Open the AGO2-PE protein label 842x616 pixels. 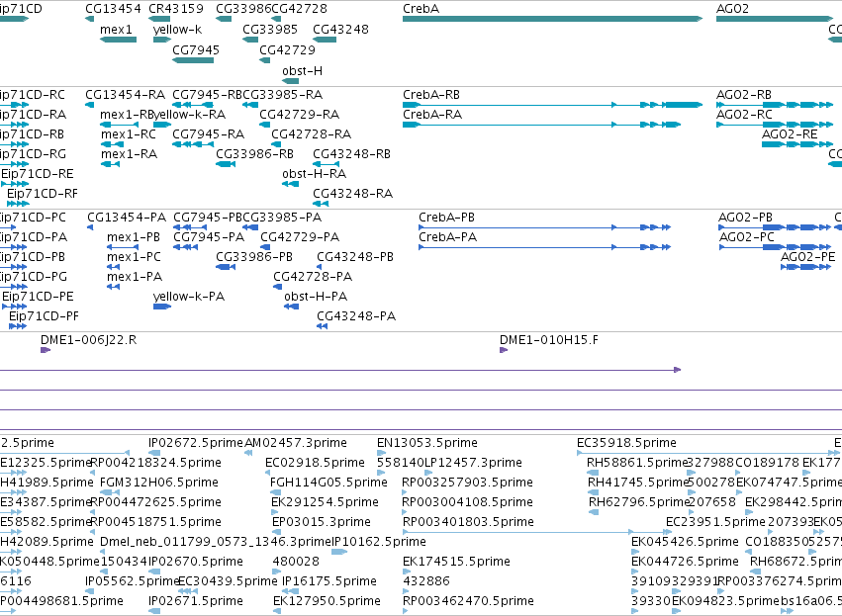pos(807,257)
